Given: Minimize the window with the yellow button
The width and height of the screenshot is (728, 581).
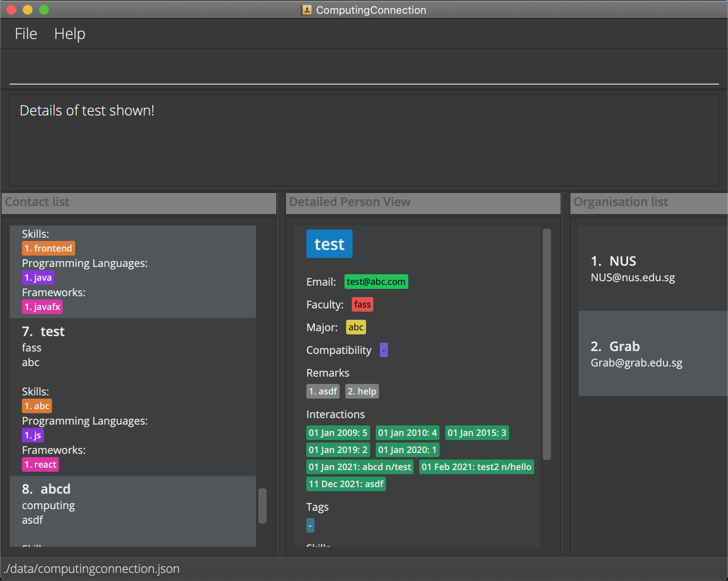Looking at the screenshot, I should tap(27, 10).
